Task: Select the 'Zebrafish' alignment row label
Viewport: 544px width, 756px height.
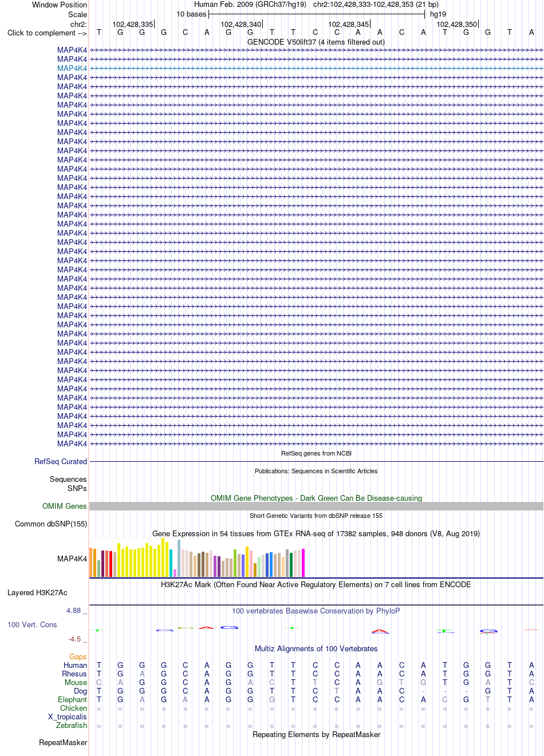Action: point(72,725)
